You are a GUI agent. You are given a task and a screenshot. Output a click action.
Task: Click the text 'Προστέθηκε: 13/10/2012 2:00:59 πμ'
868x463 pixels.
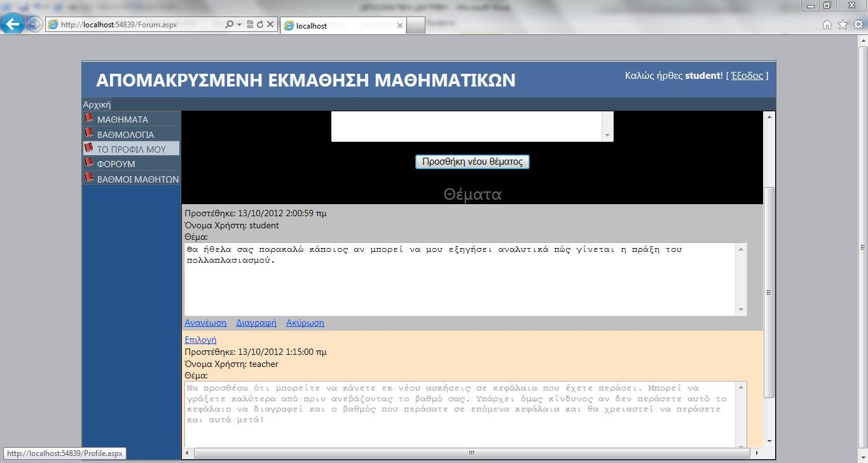coord(256,213)
